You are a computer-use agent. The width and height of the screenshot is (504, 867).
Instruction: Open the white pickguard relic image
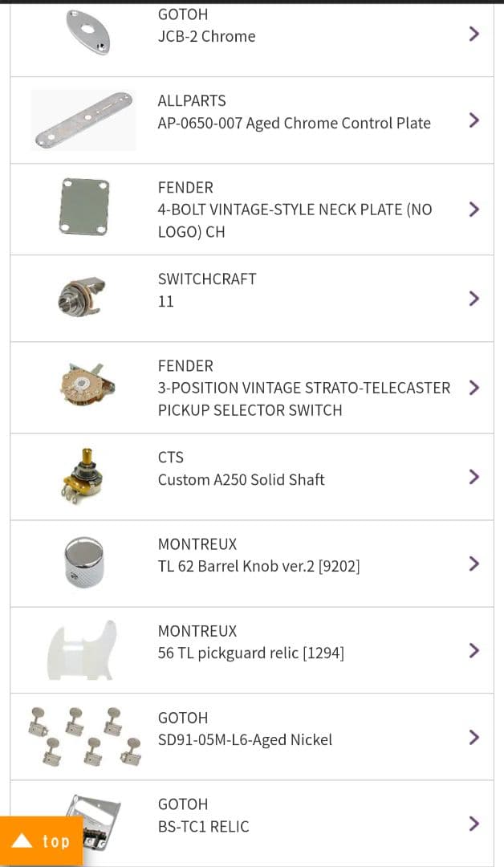[83, 649]
